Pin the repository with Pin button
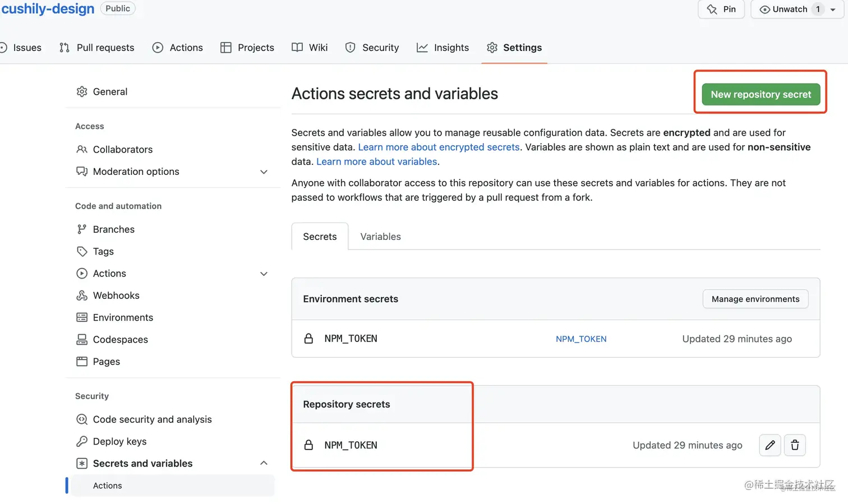The width and height of the screenshot is (848, 504). (721, 10)
